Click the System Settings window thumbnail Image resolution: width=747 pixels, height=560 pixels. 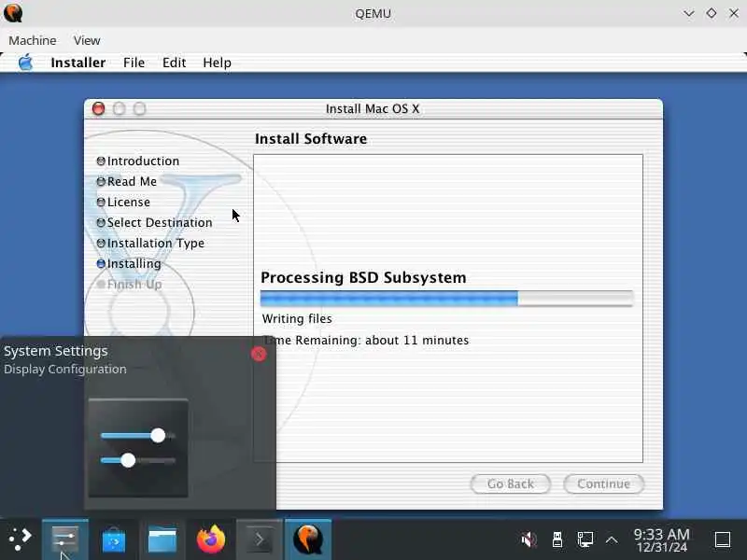coord(138,448)
